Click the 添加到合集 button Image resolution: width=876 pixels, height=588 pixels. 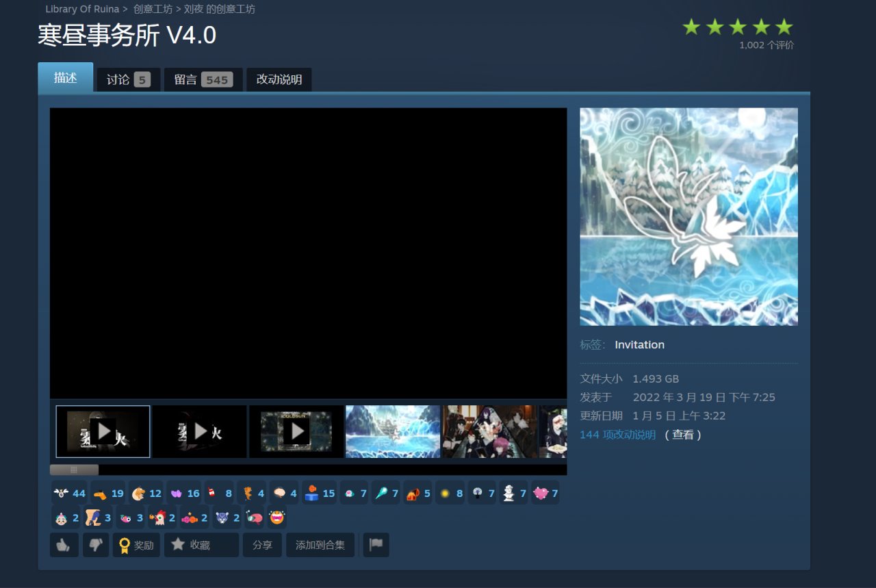[x=320, y=545]
